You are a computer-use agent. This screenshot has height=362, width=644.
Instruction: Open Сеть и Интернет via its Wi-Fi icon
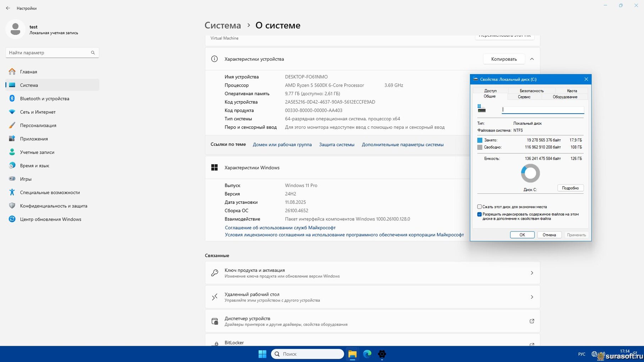pos(12,112)
